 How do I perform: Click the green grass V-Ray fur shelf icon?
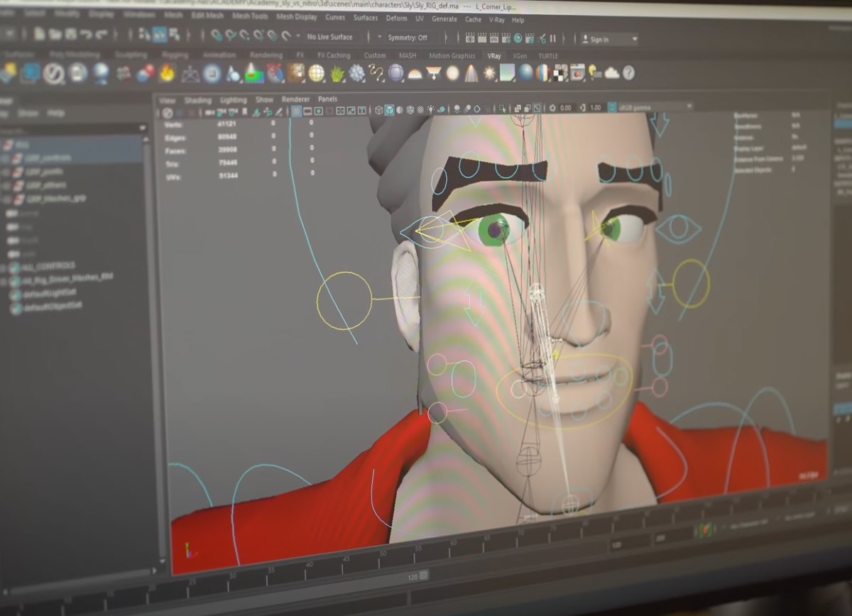(x=337, y=73)
